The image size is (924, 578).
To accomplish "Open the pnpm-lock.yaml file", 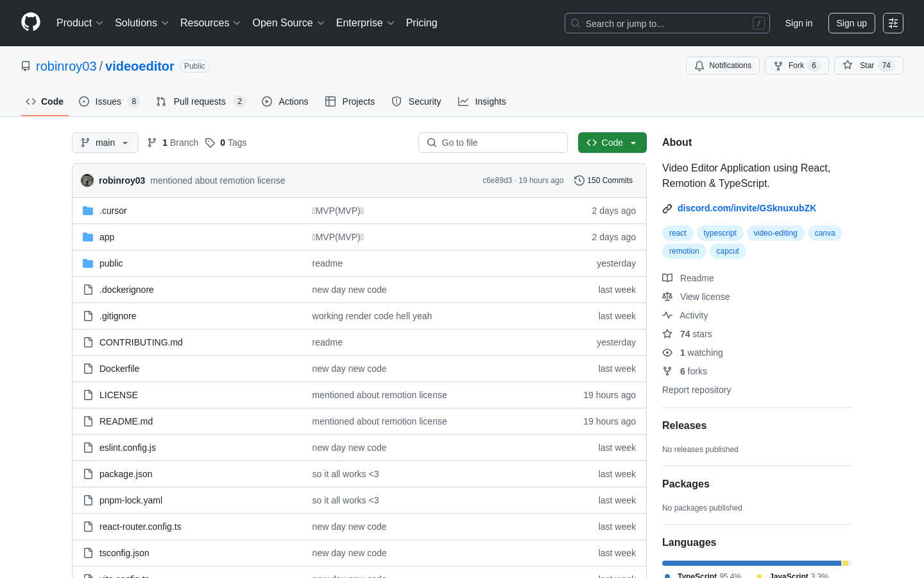I will pyautogui.click(x=131, y=500).
